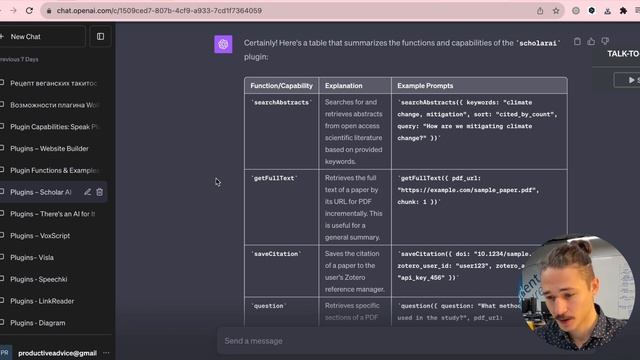Viewport: 640px width, 360px height.
Task: Collapse the sidebar with panel icon
Action: point(100,37)
